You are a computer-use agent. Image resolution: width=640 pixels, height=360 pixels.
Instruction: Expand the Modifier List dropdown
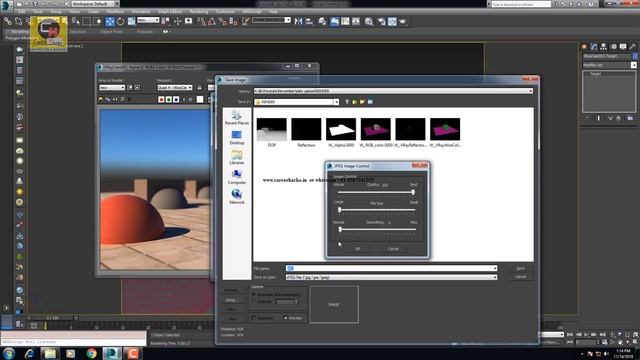click(633, 65)
